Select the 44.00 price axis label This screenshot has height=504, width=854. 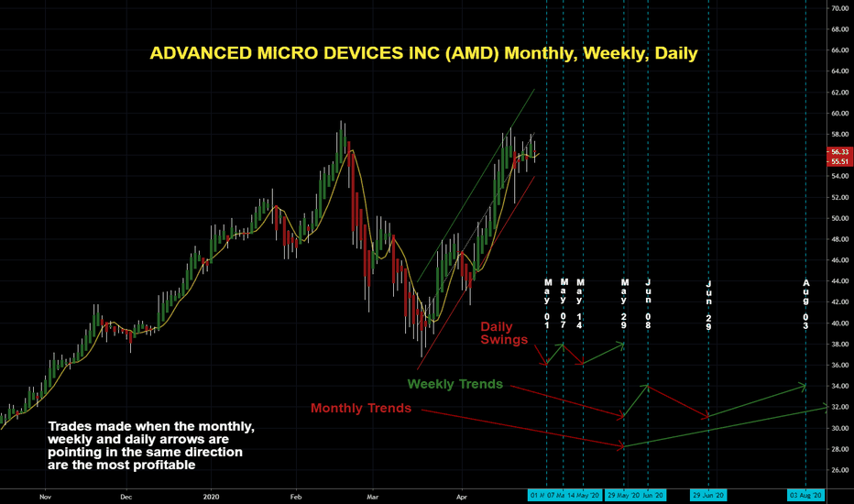[840, 281]
